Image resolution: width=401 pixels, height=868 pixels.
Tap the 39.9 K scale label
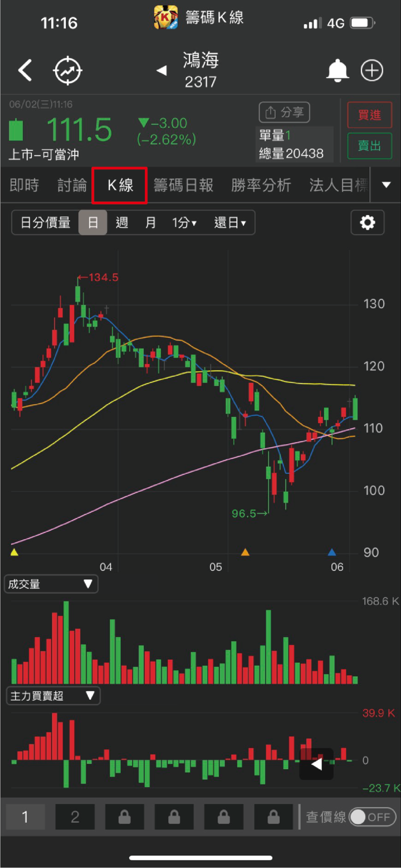(x=379, y=713)
